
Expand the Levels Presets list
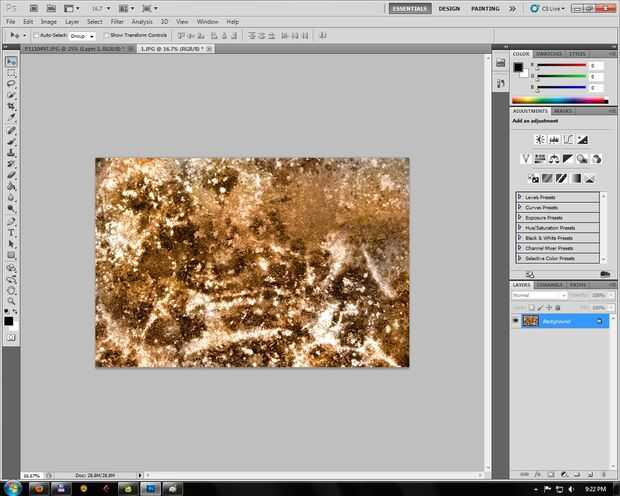tap(520, 198)
